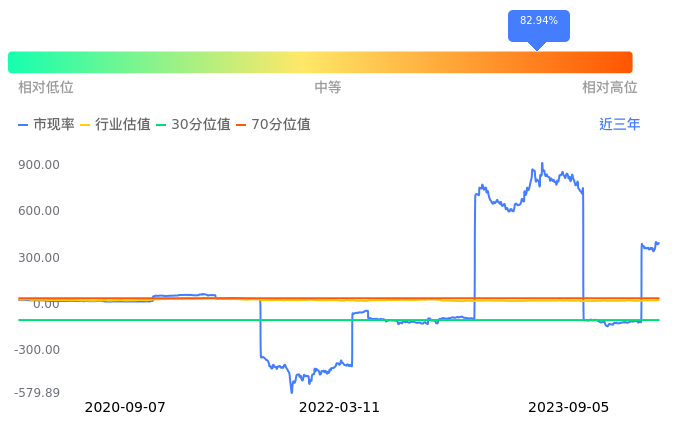
Task: Click the yellow 行业估值 legend line marker
Action: pyautogui.click(x=85, y=125)
